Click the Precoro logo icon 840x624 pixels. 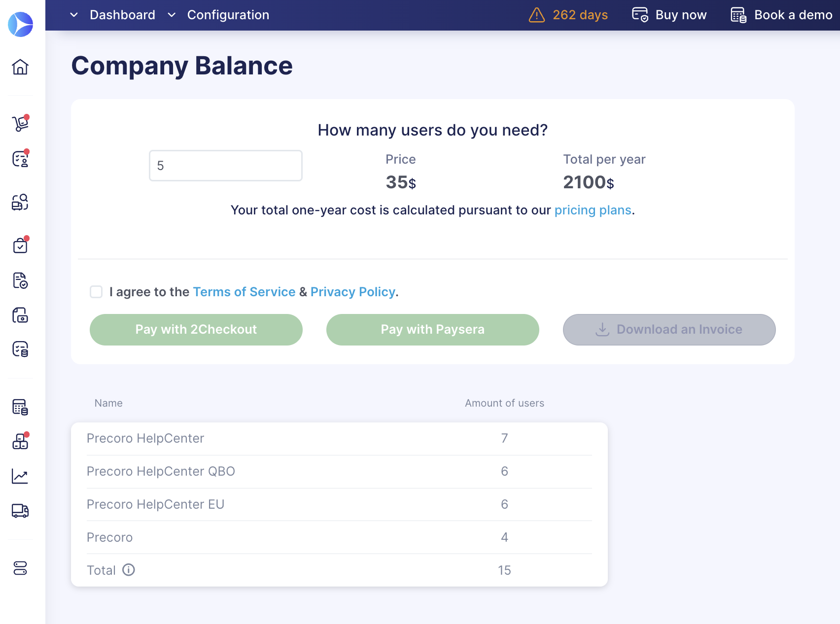tap(20, 24)
